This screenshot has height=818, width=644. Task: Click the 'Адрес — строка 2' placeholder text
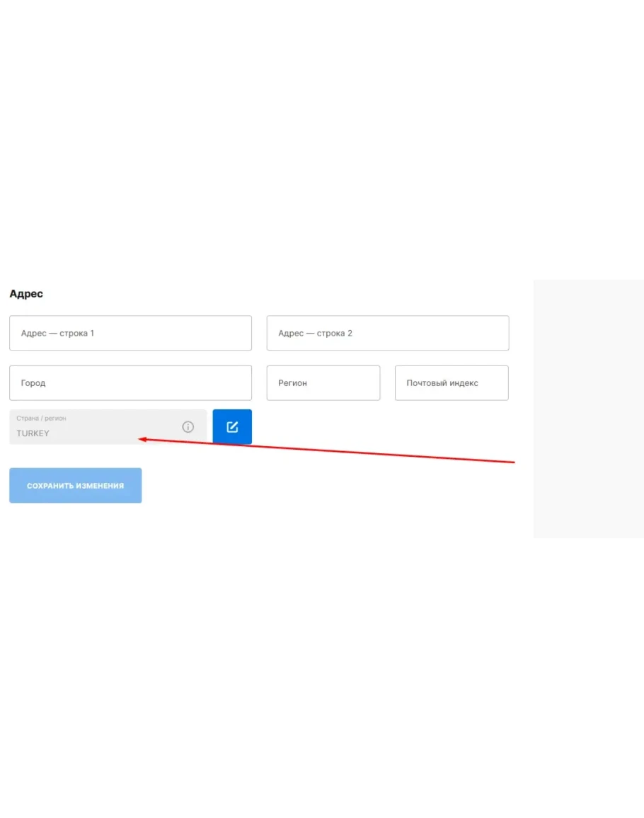pos(315,333)
